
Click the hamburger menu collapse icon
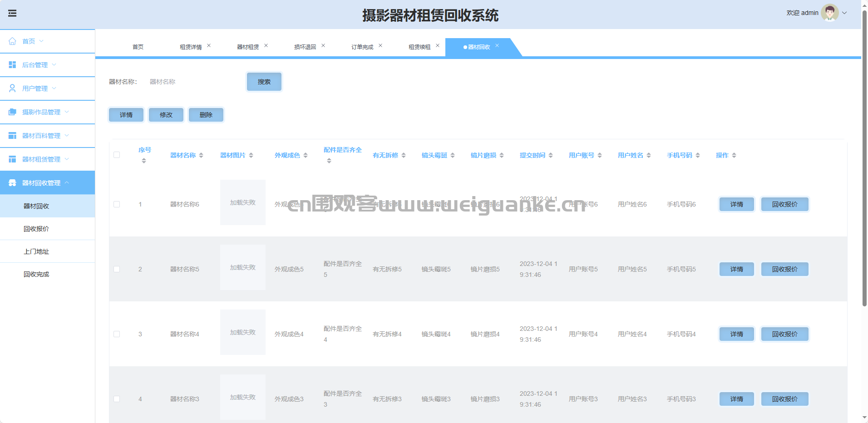pyautogui.click(x=12, y=13)
